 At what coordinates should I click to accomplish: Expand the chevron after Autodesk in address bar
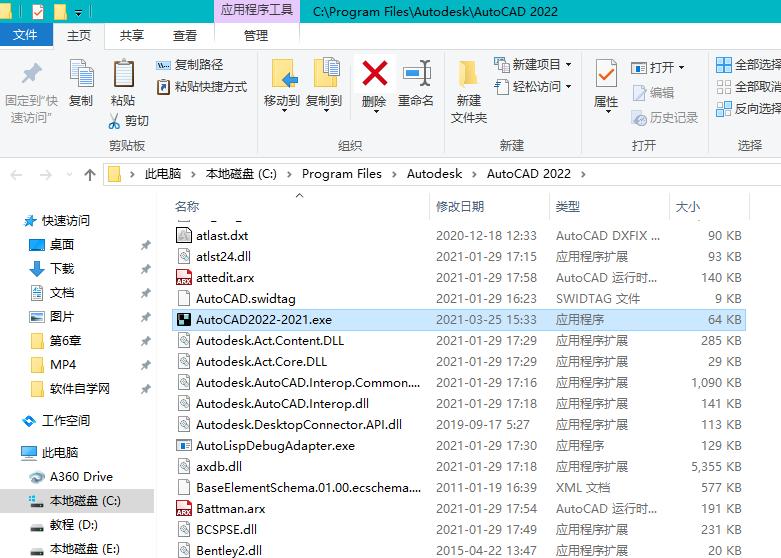(x=474, y=174)
